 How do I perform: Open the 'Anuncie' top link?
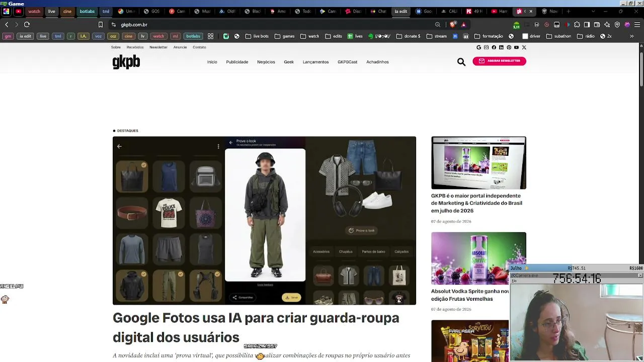coord(180,47)
